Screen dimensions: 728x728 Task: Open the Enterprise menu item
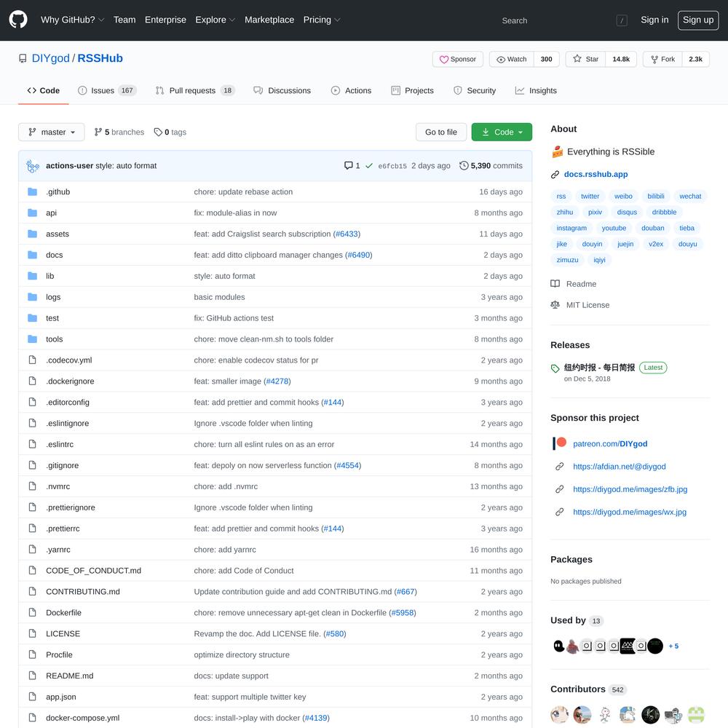click(x=165, y=20)
